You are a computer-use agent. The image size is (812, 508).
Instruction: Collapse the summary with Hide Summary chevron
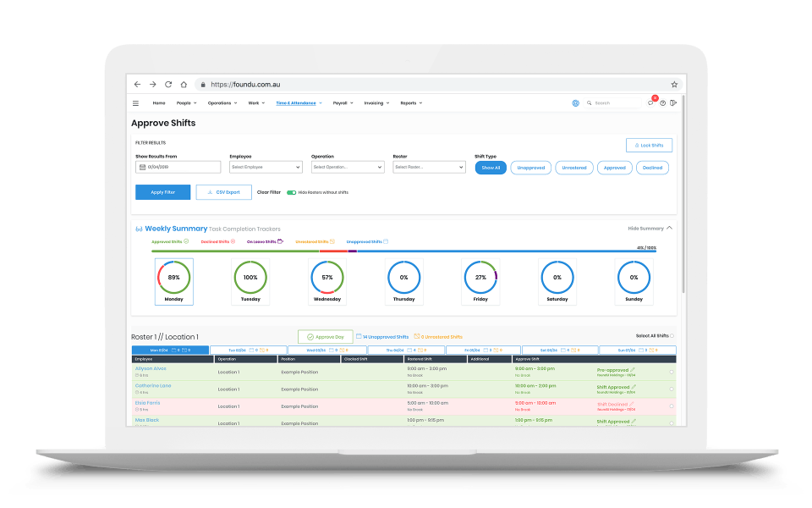[670, 228]
